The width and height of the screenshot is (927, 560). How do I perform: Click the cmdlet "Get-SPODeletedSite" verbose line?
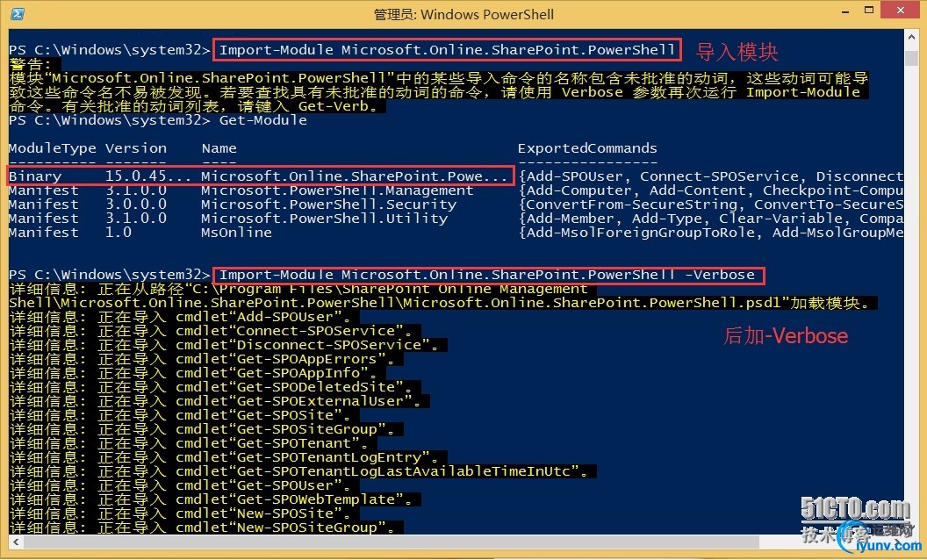click(214, 387)
